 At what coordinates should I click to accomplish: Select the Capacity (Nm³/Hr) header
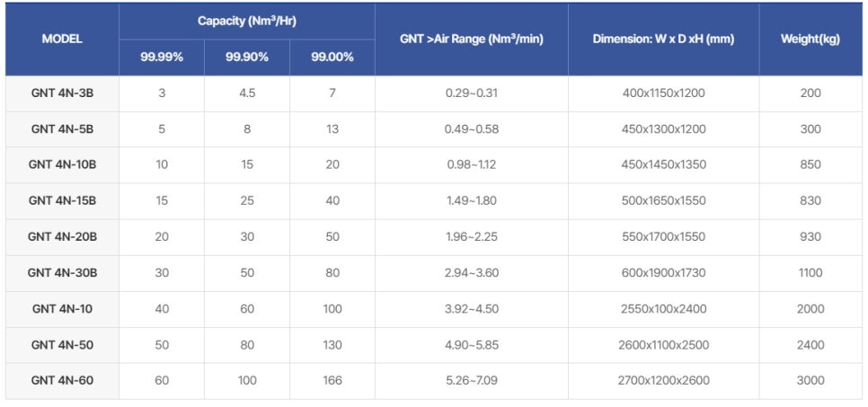[x=247, y=21]
